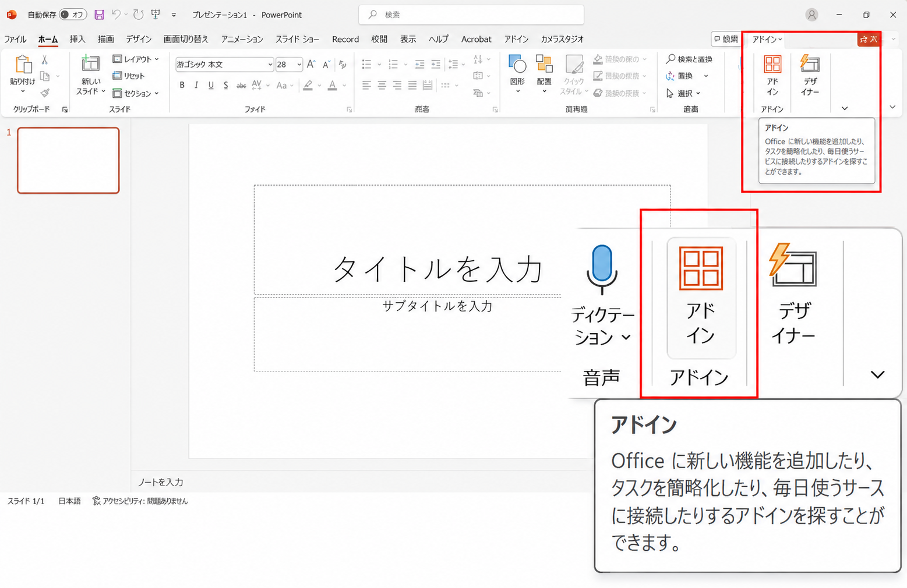Click アクセシビリティ: 問題ありません status

click(140, 501)
